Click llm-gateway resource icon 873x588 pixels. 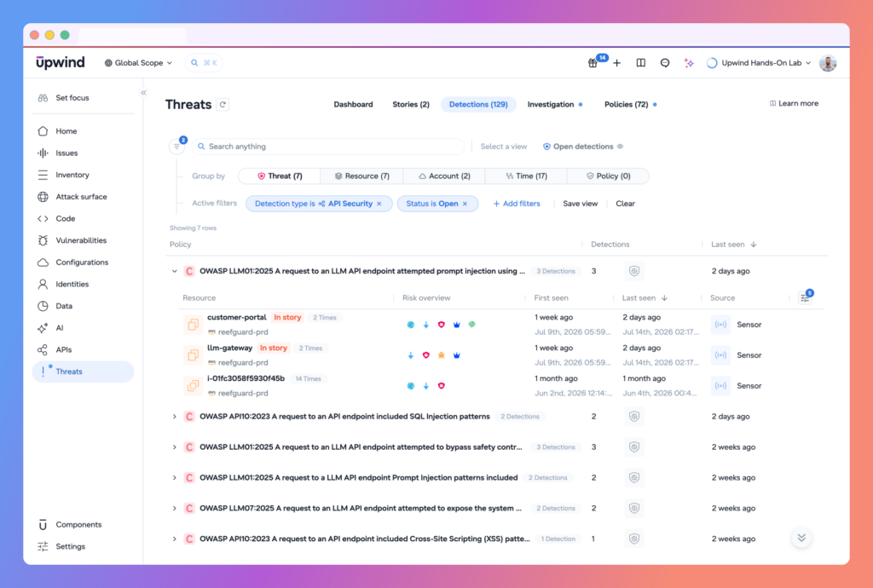pos(194,355)
